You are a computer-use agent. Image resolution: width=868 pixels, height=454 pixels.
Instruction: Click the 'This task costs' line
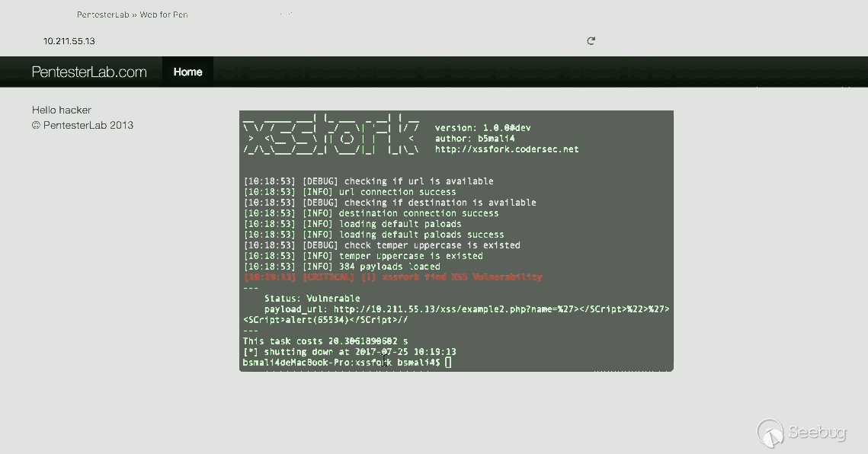click(x=325, y=341)
